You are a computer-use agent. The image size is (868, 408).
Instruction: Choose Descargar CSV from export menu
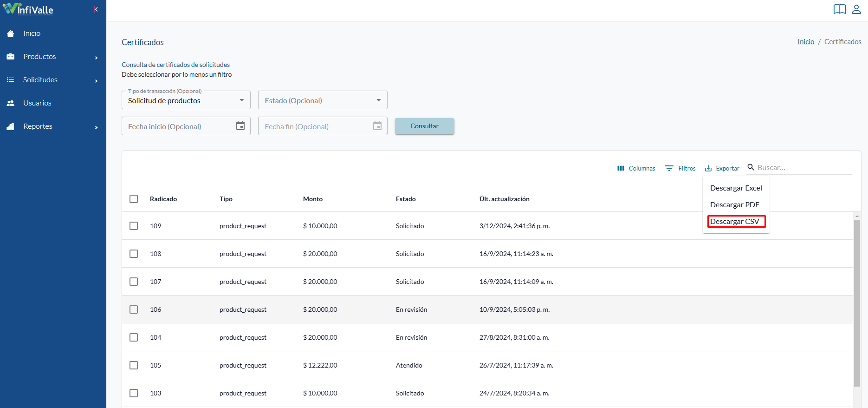(736, 222)
